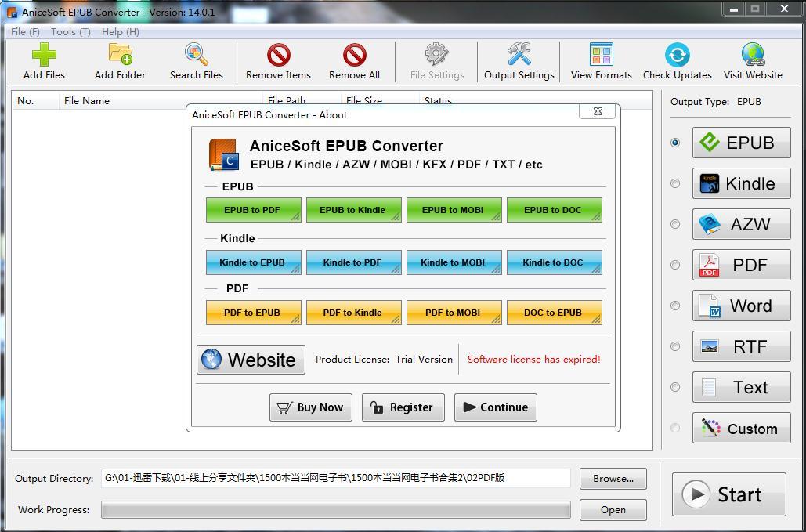Screen dimensions: 806x532
Task: Choose the Custom output format button
Action: pos(741,428)
